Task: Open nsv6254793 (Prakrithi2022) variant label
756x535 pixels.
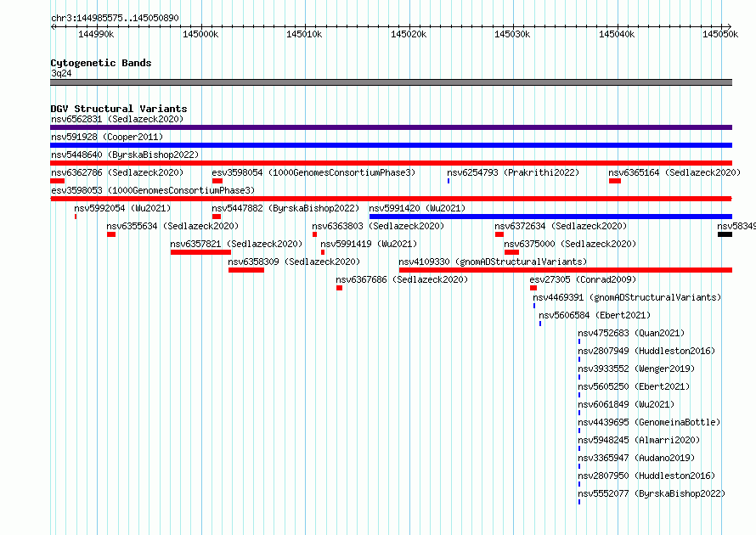Action: coord(513,172)
